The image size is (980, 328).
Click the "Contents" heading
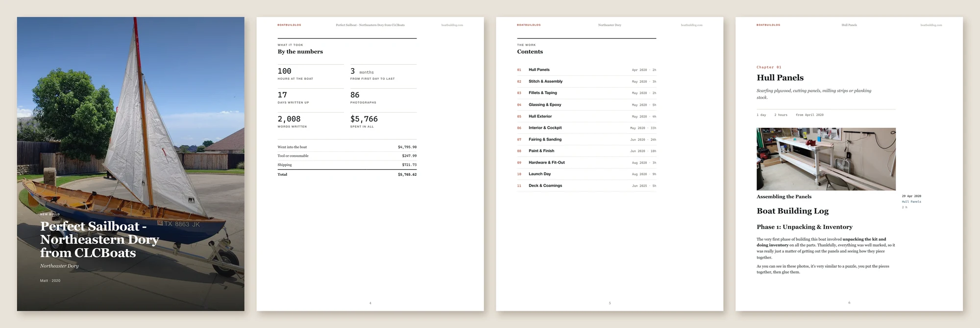pos(530,51)
